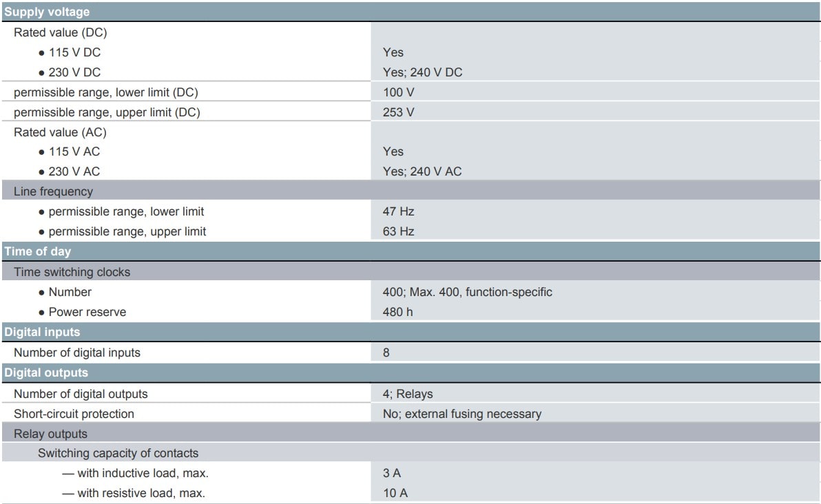Click the 'Yes; 240 V AC' value
This screenshot has height=504, width=821.
click(x=422, y=171)
